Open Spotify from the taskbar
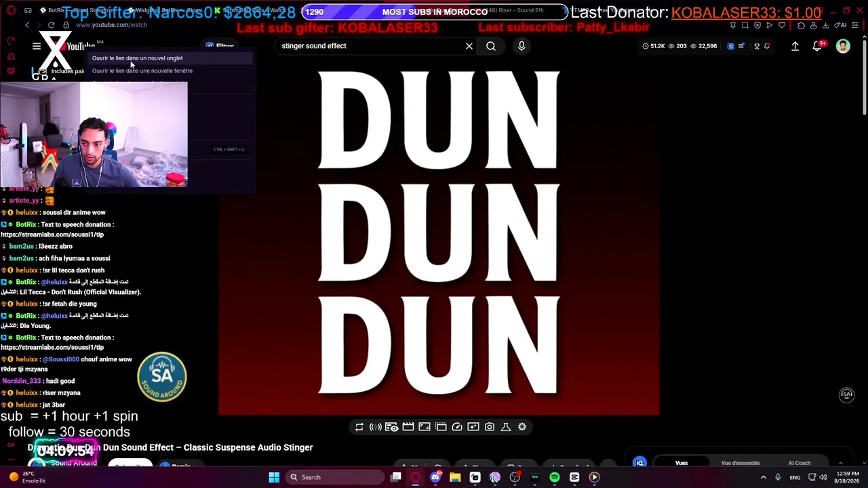The height and width of the screenshot is (488, 868). click(555, 477)
